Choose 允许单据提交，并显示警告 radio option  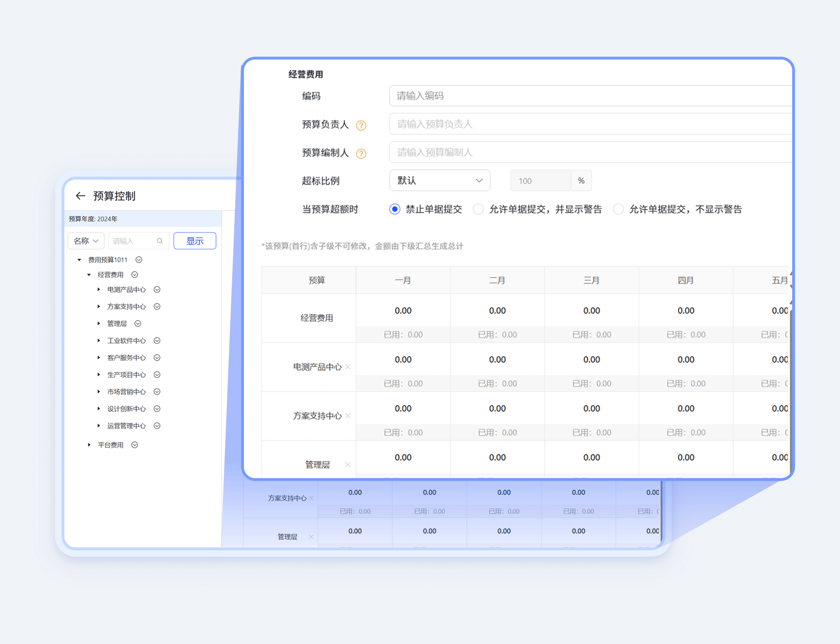[479, 209]
